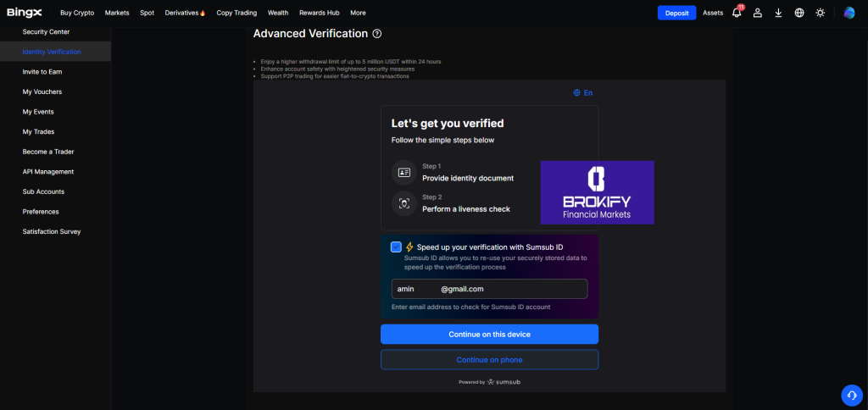Click the Sumsub ID email input field
Viewport: 868px width, 410px height.
click(x=489, y=289)
